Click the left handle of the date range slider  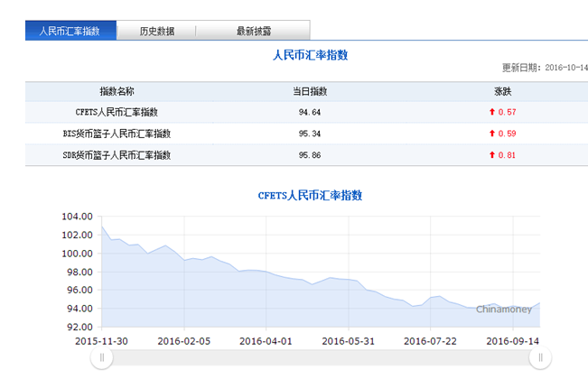(101, 358)
